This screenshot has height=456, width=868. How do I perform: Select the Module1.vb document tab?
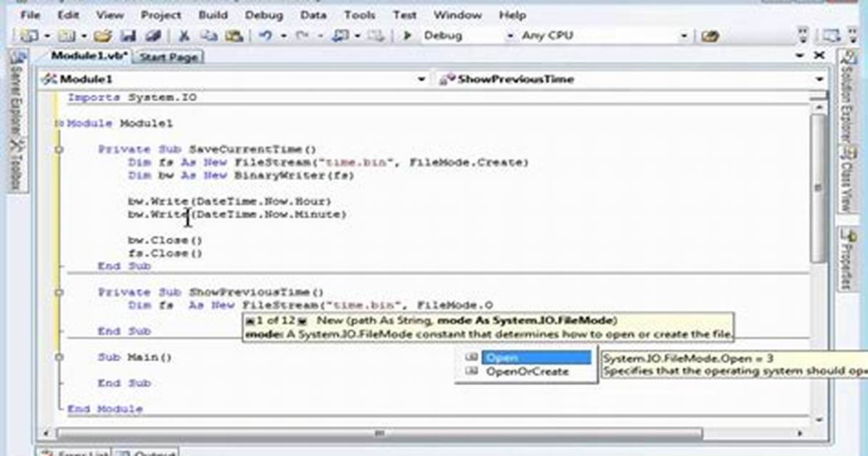click(x=89, y=56)
